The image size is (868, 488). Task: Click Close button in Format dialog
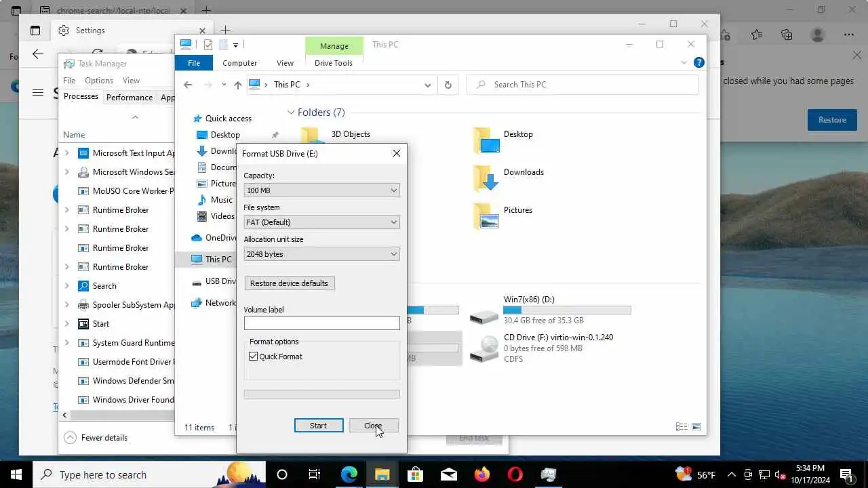[374, 426]
